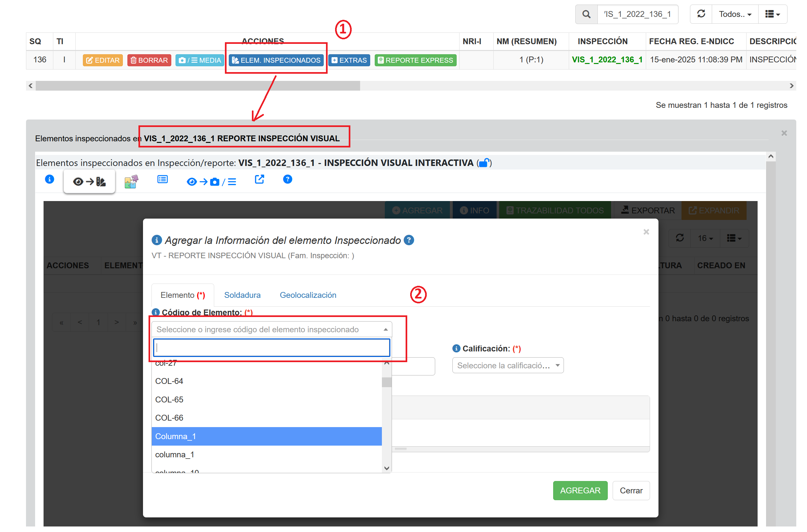Expand the Calificación select dropdown
This screenshot has height=532, width=807.
click(x=508, y=365)
